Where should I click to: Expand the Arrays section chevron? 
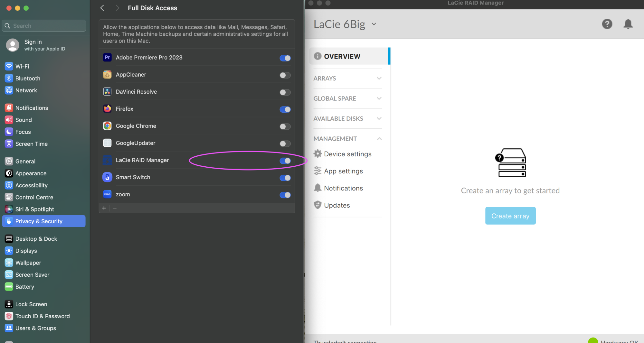(x=379, y=78)
